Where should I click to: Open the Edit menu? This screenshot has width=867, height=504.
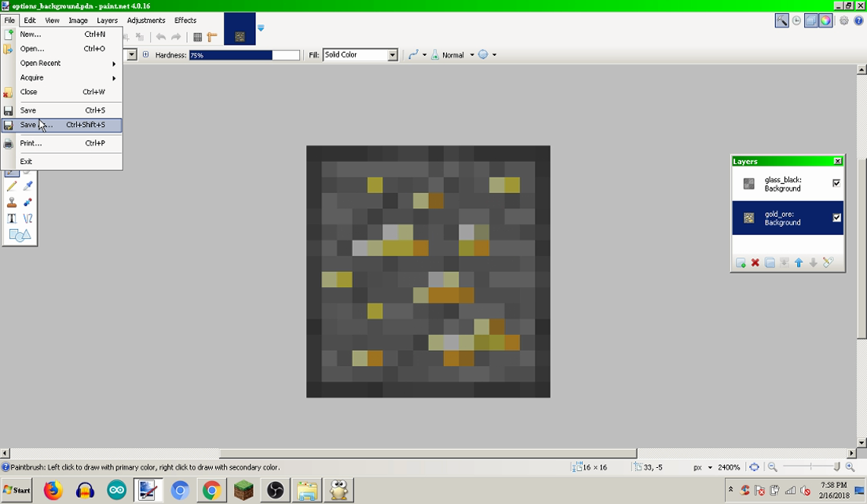tap(30, 20)
